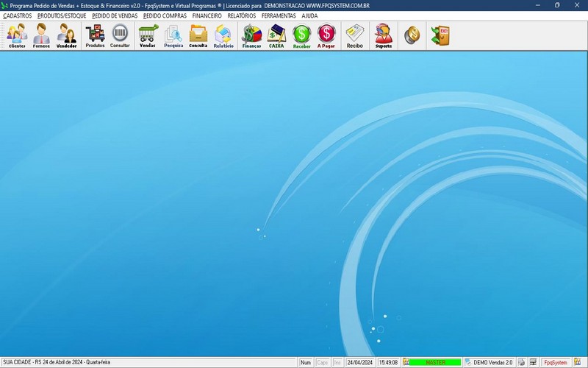Open the Vendedor toolbar icon
The width and height of the screenshot is (588, 368).
tap(67, 35)
